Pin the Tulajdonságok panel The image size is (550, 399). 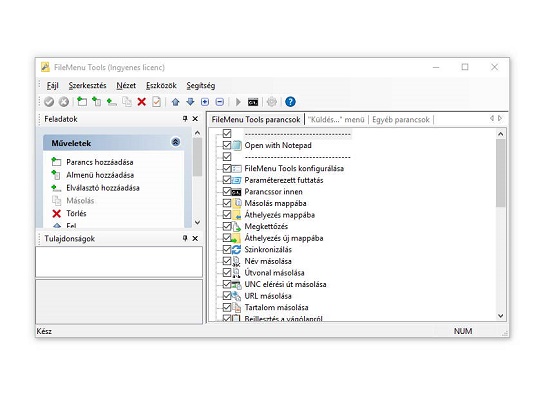tap(185, 238)
